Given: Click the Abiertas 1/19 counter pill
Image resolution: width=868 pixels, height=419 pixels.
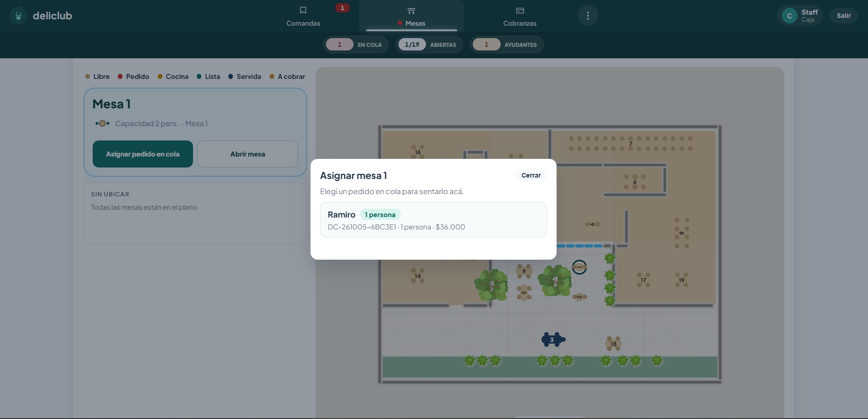Looking at the screenshot, I should 429,45.
